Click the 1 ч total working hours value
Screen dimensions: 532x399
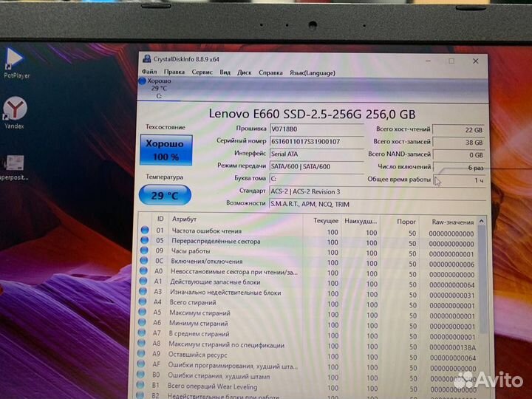(460, 180)
